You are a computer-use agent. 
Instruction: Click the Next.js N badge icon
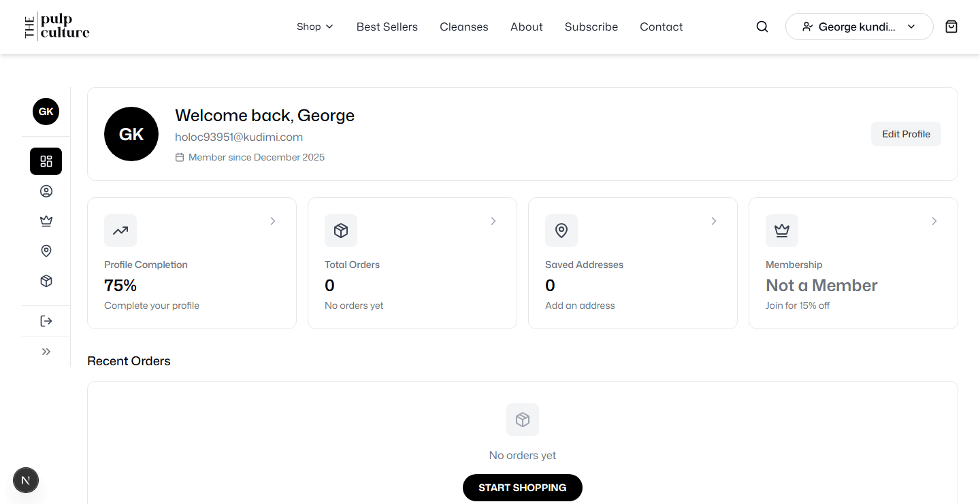pos(26,480)
